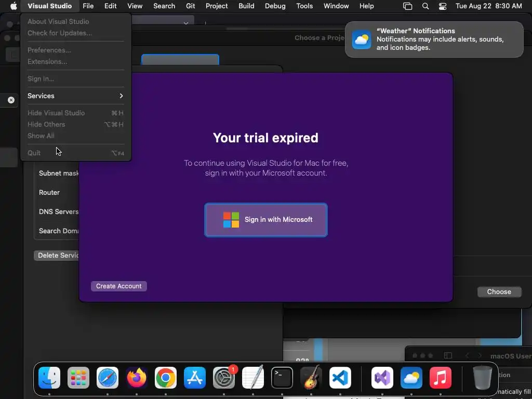Launch Firefox from the Dock
This screenshot has height=399, width=532.
coord(137,378)
